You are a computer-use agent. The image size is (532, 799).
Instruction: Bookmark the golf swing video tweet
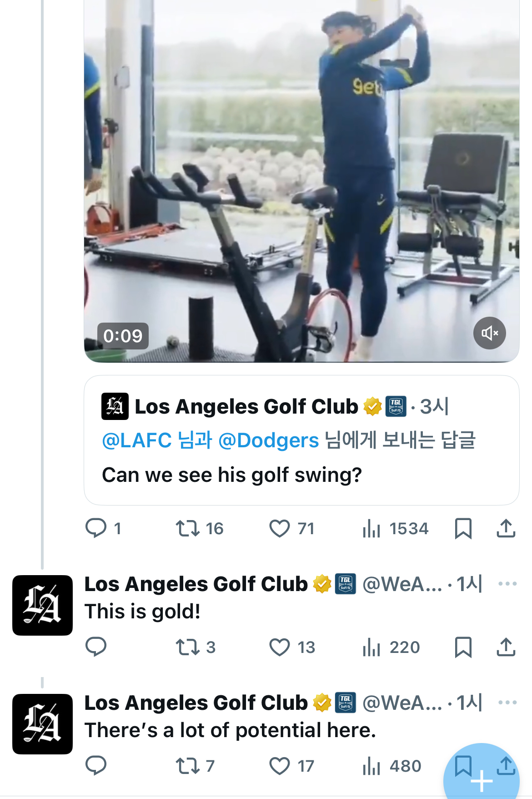[x=463, y=528]
